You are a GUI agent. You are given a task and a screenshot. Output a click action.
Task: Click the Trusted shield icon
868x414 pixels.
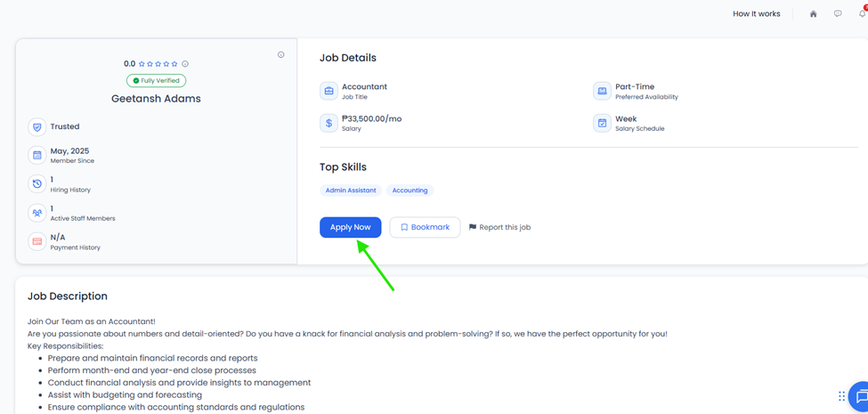coord(37,126)
